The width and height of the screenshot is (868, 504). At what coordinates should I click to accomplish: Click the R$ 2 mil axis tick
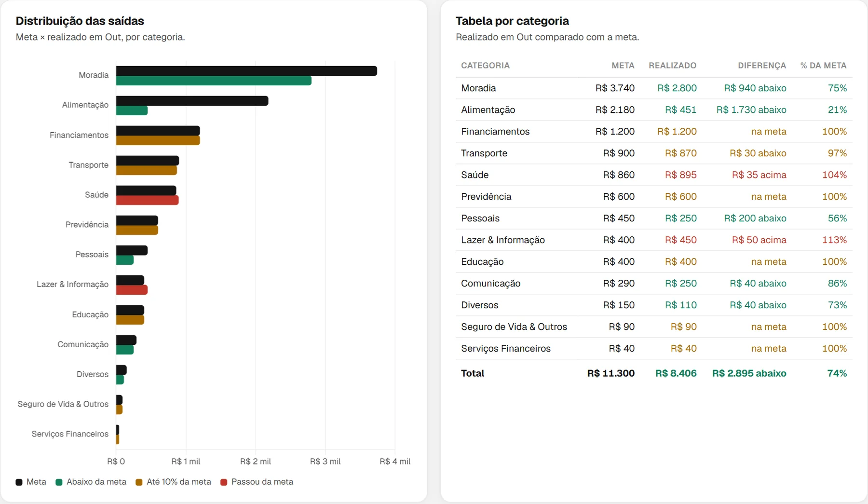point(256,462)
